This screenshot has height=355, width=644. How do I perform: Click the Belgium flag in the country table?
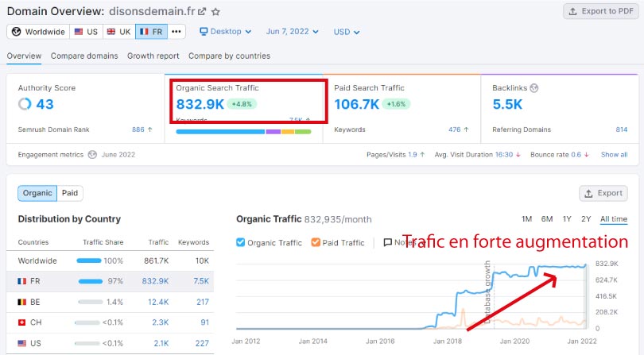pos(21,302)
